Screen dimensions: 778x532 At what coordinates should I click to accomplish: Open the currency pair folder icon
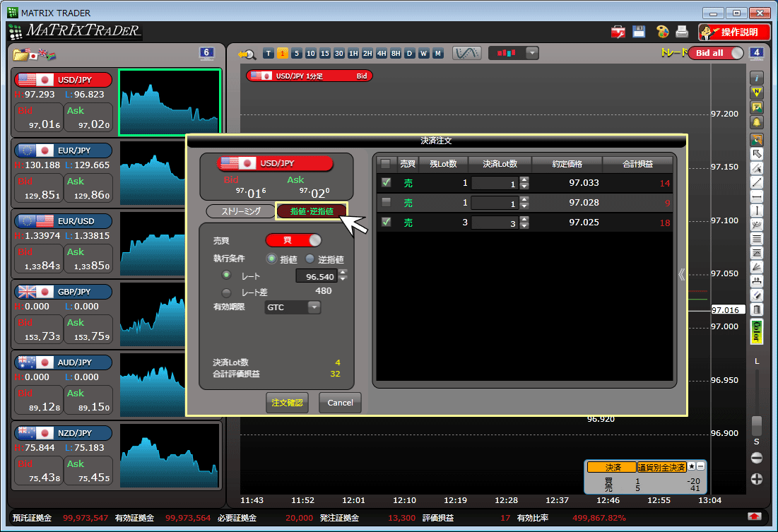pyautogui.click(x=20, y=54)
